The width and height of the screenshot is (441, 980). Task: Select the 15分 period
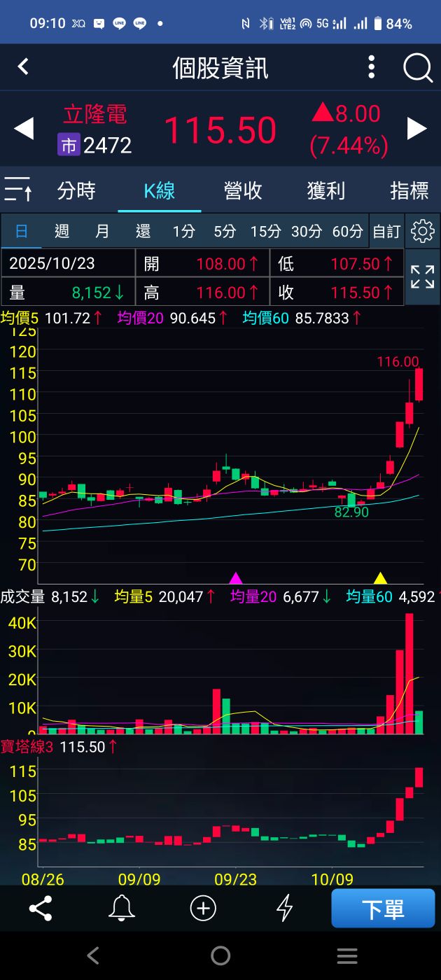pyautogui.click(x=265, y=231)
